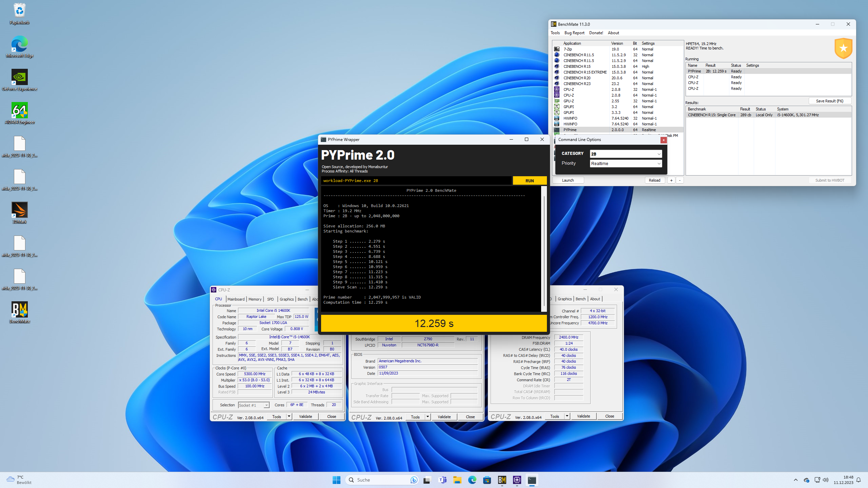
Task: Switch to the Memory tab in CPU-Z
Action: [255, 299]
